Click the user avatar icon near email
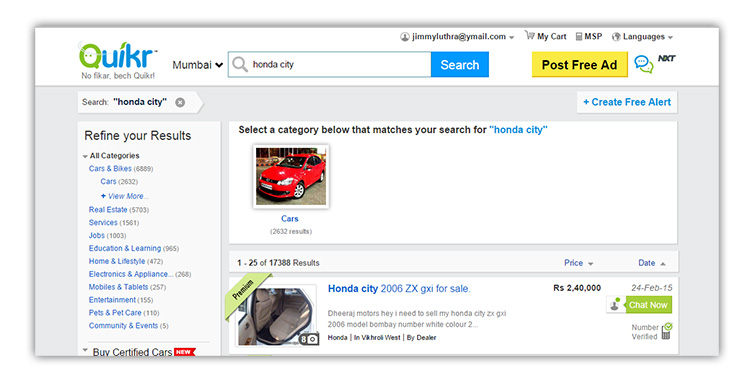Screen dimensions: 750x381 pos(405,37)
